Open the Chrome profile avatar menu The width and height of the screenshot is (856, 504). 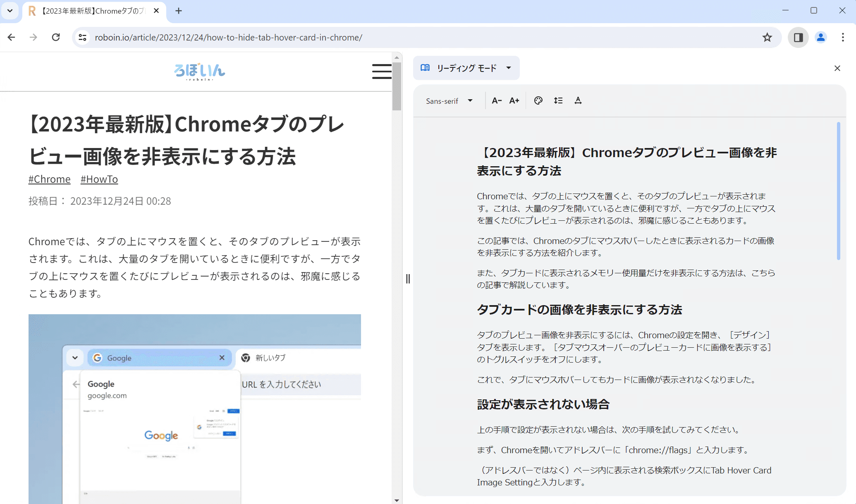820,37
